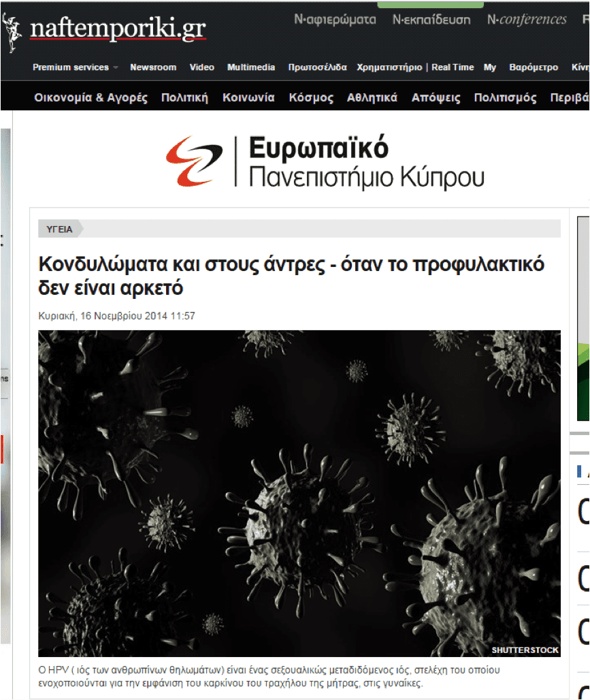The image size is (590, 700).
Task: Click the European University Cyprus banner logo
Action: click(325, 161)
